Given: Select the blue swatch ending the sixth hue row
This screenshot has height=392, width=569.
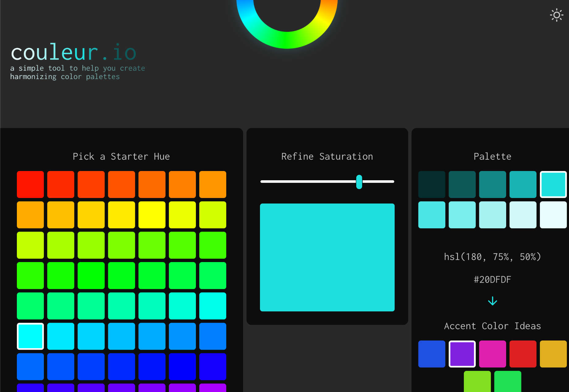Looking at the screenshot, I should point(213,336).
